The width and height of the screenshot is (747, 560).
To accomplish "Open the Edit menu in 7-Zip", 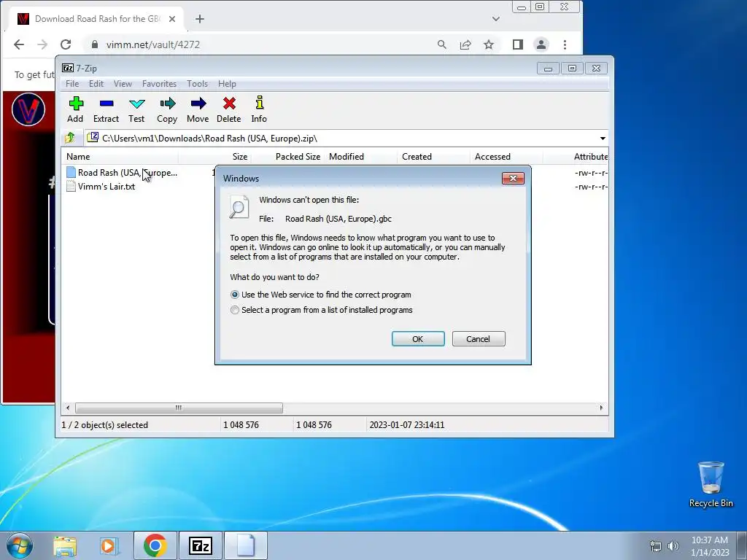I will point(96,84).
